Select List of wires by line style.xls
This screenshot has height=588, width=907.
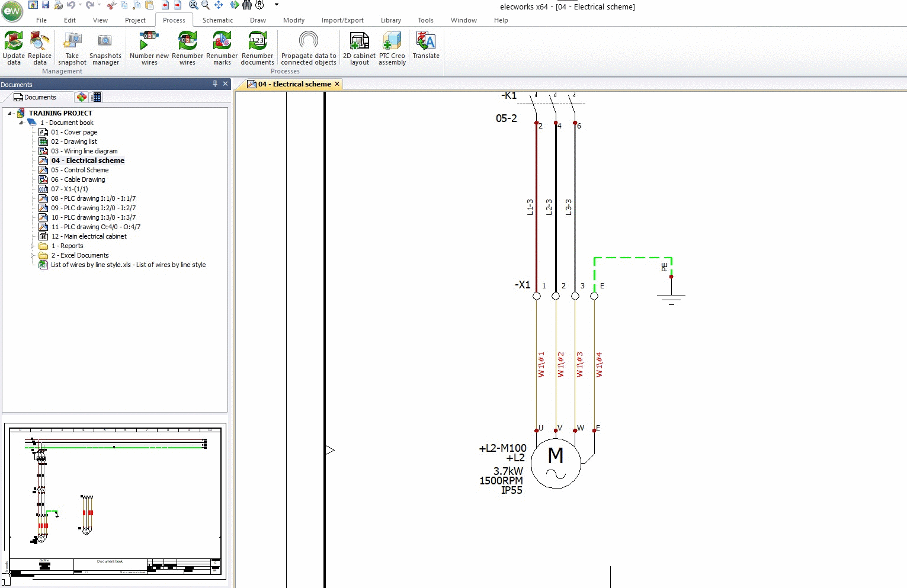[129, 265]
